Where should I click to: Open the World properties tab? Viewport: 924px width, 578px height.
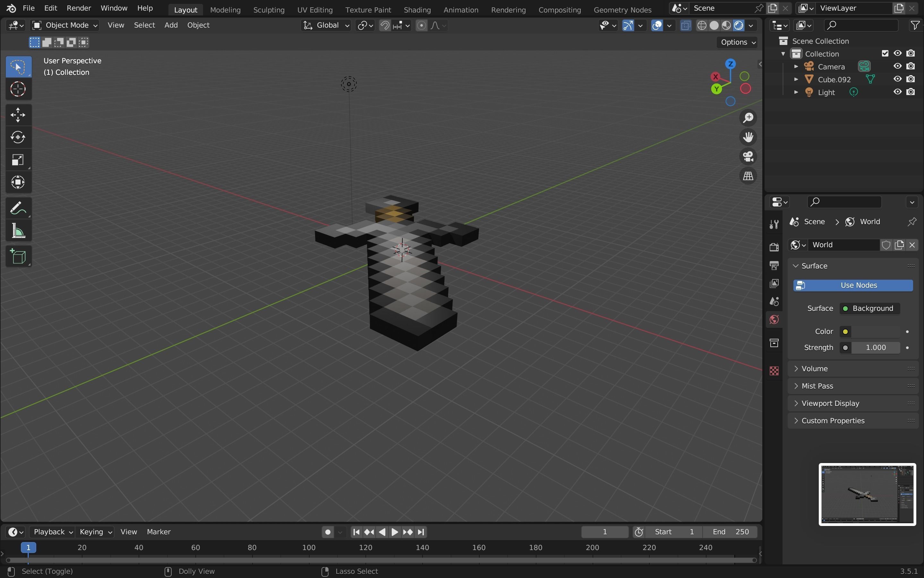[774, 320]
